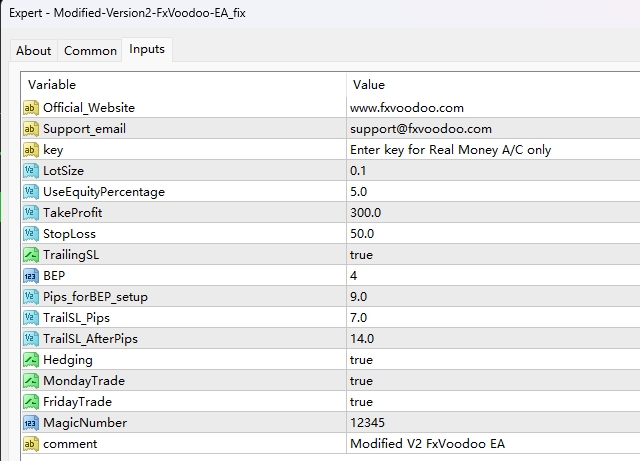Click the double-type icon beside LotSize
This screenshot has height=461, width=640.
coord(31,171)
